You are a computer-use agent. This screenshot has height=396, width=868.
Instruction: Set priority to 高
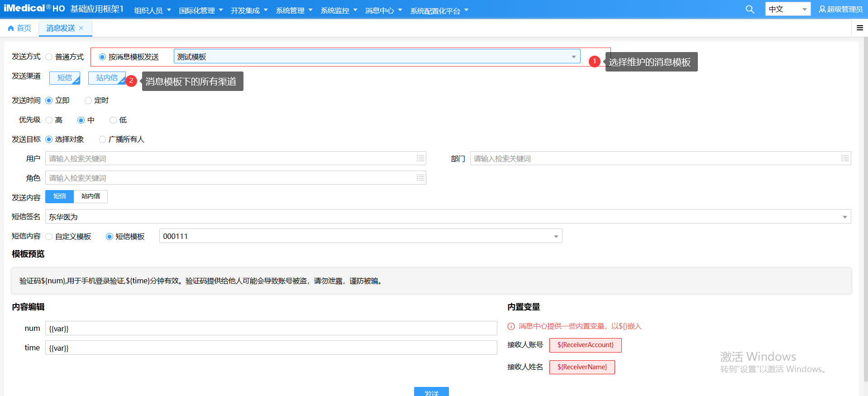tap(49, 120)
